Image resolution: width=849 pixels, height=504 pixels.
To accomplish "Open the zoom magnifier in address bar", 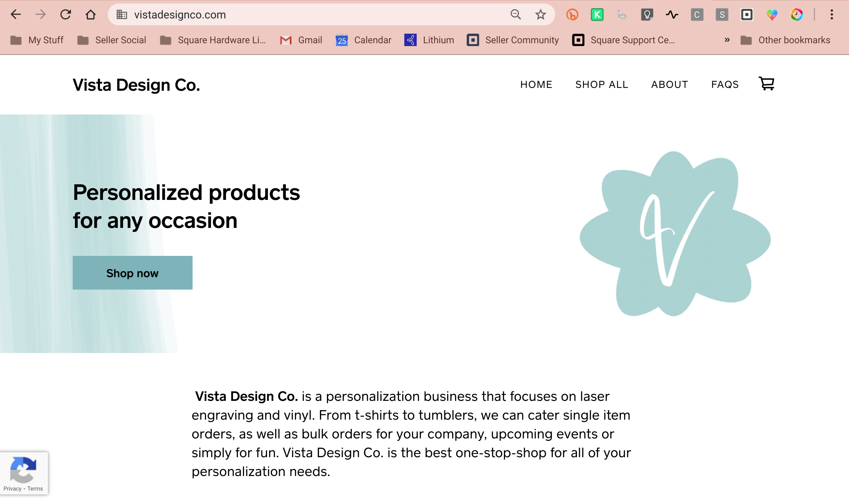I will (x=516, y=15).
